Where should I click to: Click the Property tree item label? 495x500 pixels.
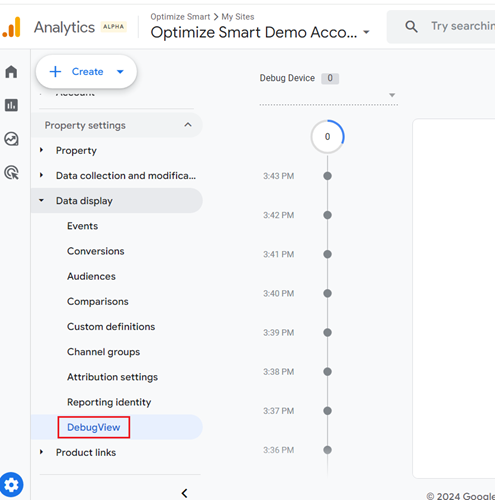[76, 151]
